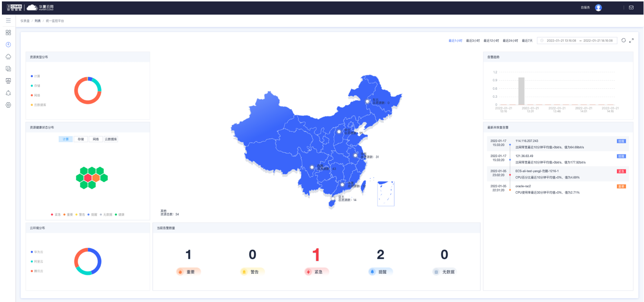Open the mail envelope icon in header
The width and height of the screenshot is (644, 302).
[631, 8]
